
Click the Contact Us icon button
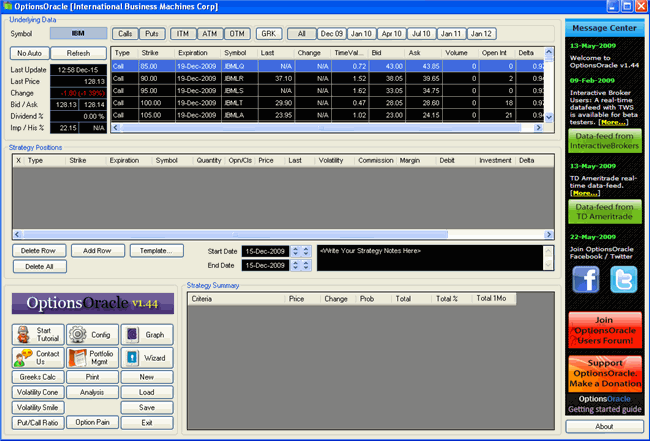tap(37, 358)
